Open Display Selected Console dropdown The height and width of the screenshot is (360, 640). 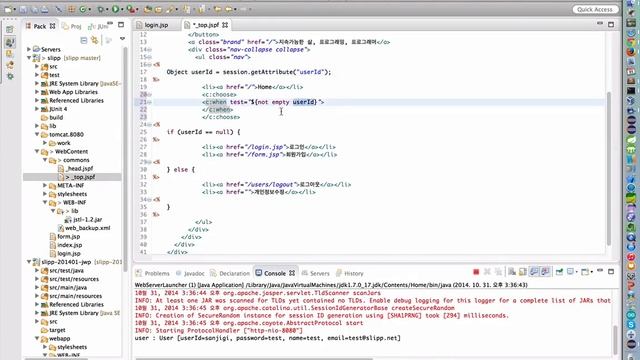click(577, 272)
